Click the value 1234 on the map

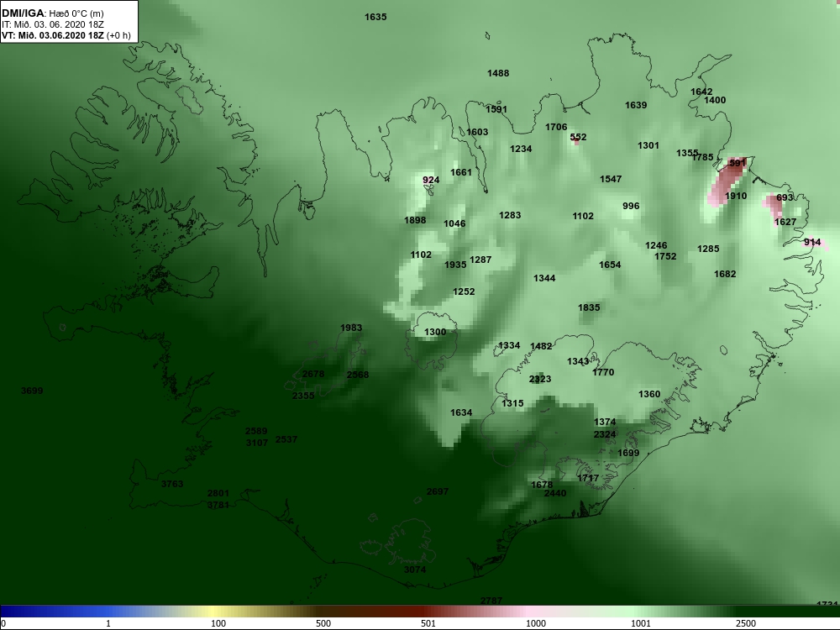(521, 149)
